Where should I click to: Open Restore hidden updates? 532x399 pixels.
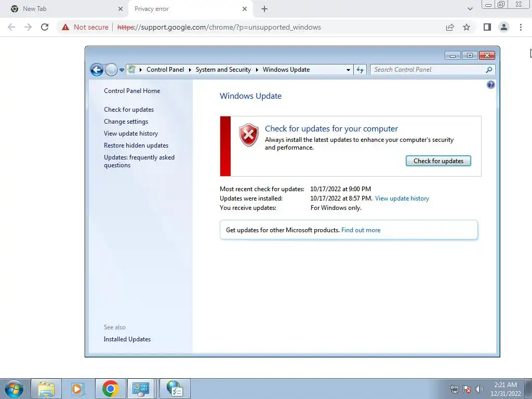coord(136,145)
